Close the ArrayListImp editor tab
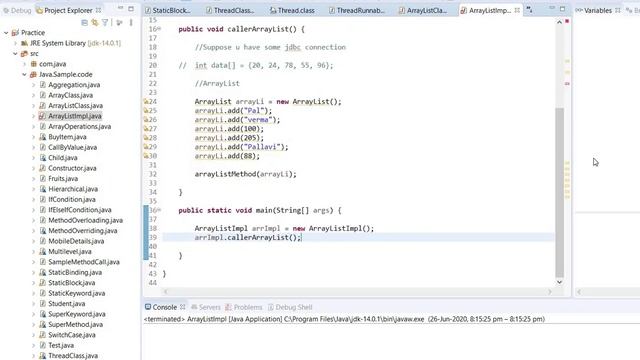This screenshot has height=360, width=640. point(517,10)
